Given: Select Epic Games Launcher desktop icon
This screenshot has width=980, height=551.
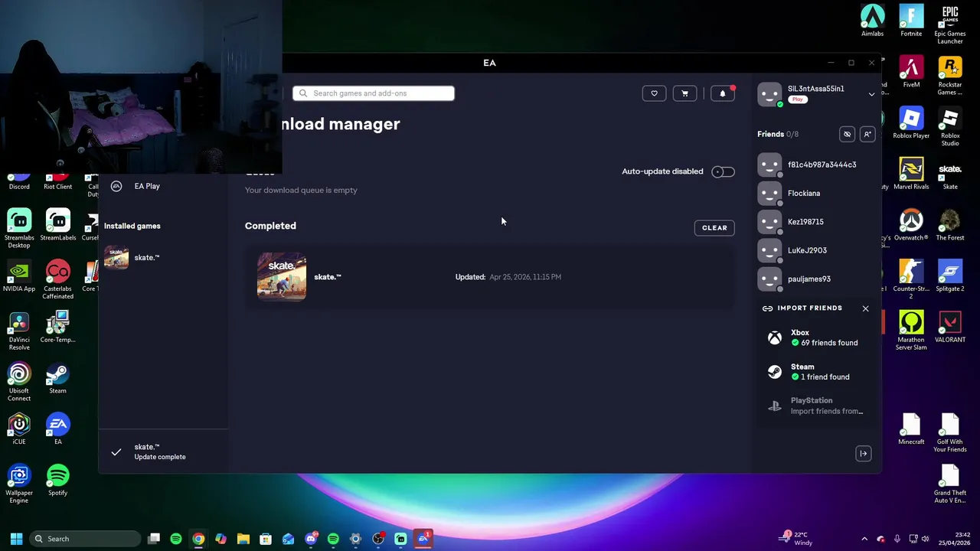Looking at the screenshot, I should click(950, 24).
